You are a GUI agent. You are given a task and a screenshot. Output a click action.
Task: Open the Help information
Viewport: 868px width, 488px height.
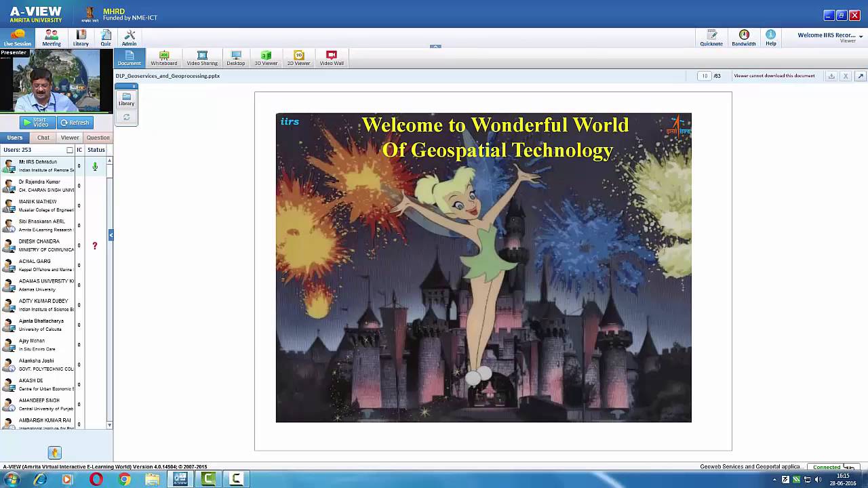tap(771, 38)
